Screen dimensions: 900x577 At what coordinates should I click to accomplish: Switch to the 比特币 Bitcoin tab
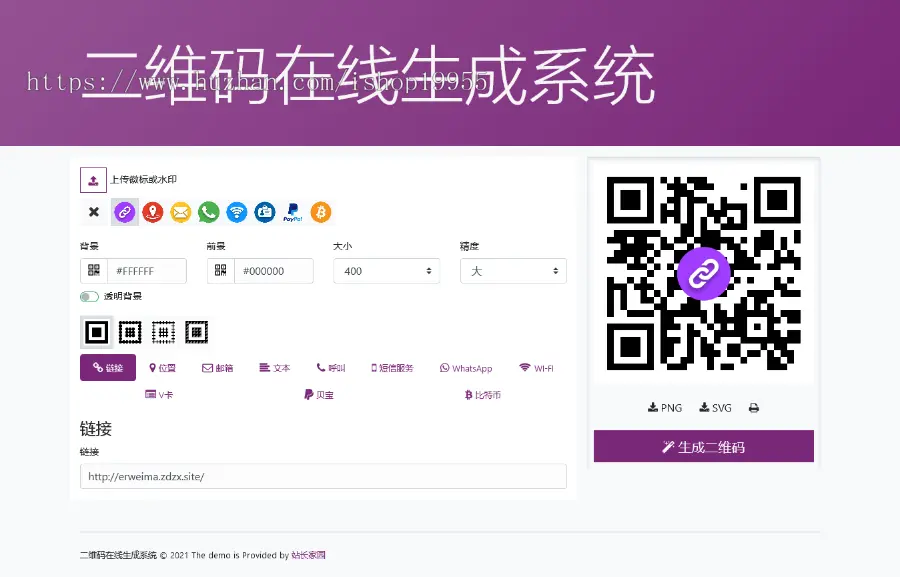click(483, 394)
